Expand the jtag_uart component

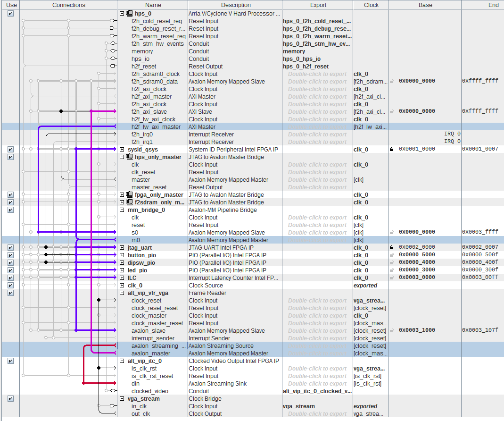(x=122, y=247)
